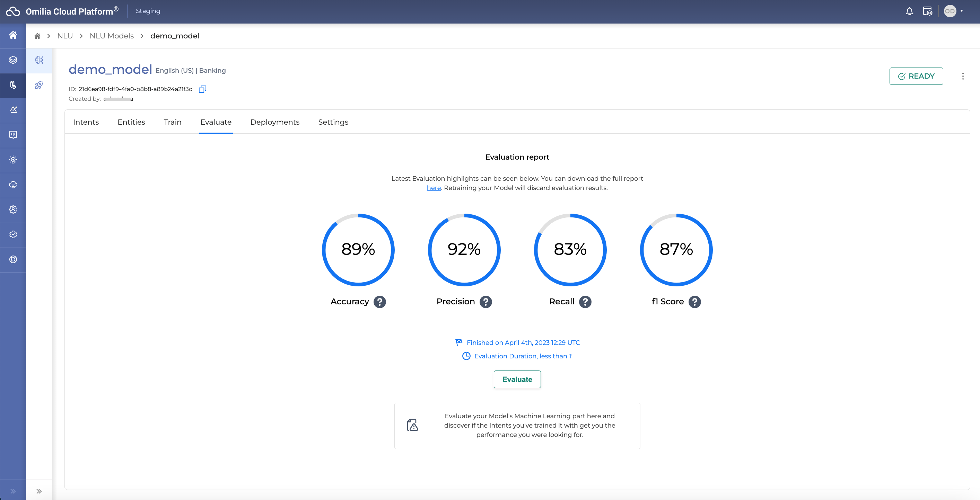Click the green Evaluate button
This screenshot has width=980, height=500.
(x=517, y=380)
